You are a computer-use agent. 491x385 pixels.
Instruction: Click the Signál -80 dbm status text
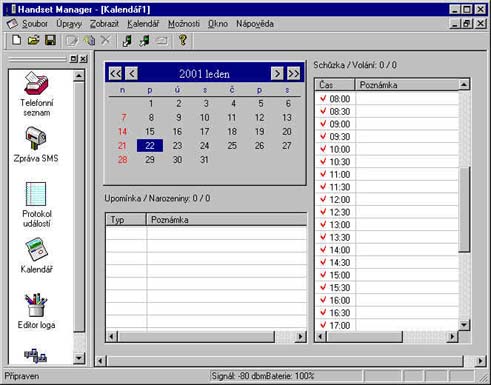click(x=238, y=376)
